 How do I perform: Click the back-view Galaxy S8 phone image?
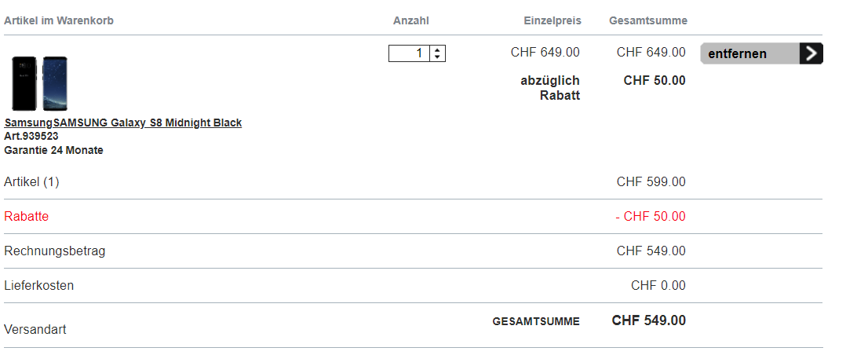point(24,83)
